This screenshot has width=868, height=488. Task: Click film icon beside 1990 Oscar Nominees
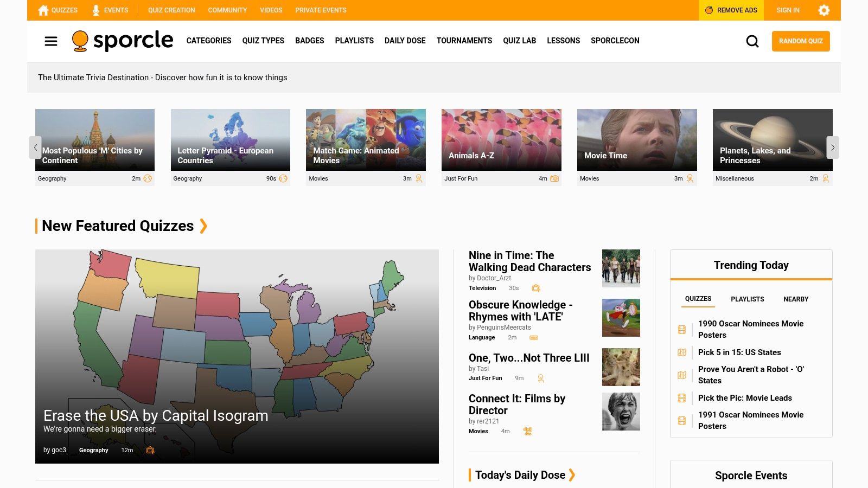(682, 330)
